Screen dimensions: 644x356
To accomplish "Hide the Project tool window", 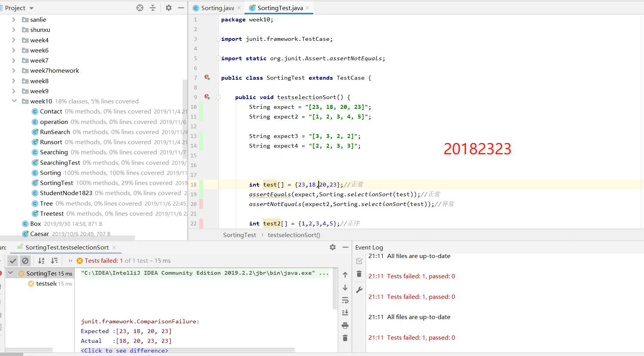I will tap(181, 8).
